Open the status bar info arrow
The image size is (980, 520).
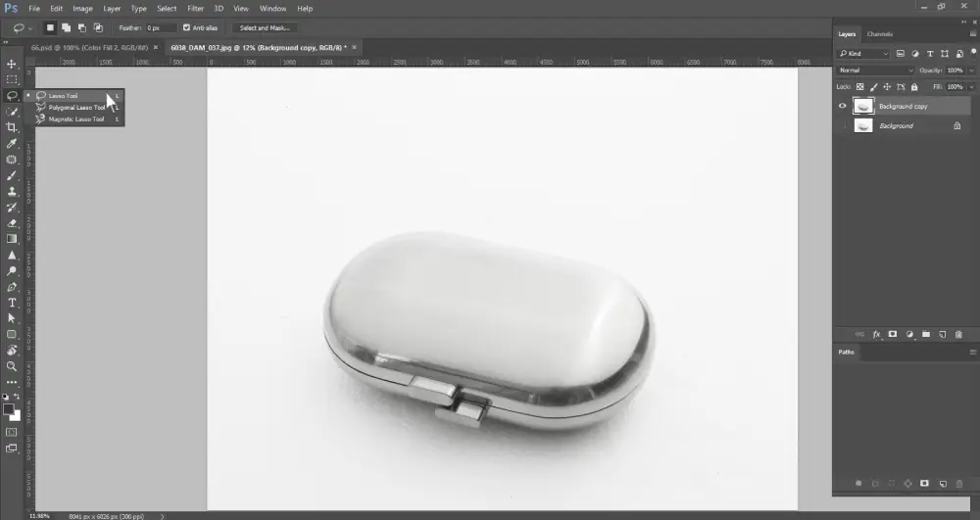163,516
